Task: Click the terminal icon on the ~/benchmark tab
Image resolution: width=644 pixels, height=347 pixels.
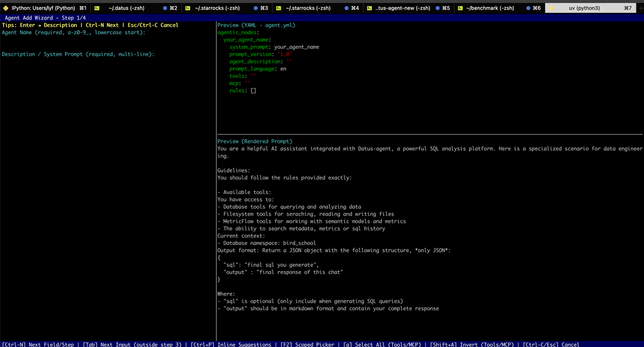Action: pos(460,8)
